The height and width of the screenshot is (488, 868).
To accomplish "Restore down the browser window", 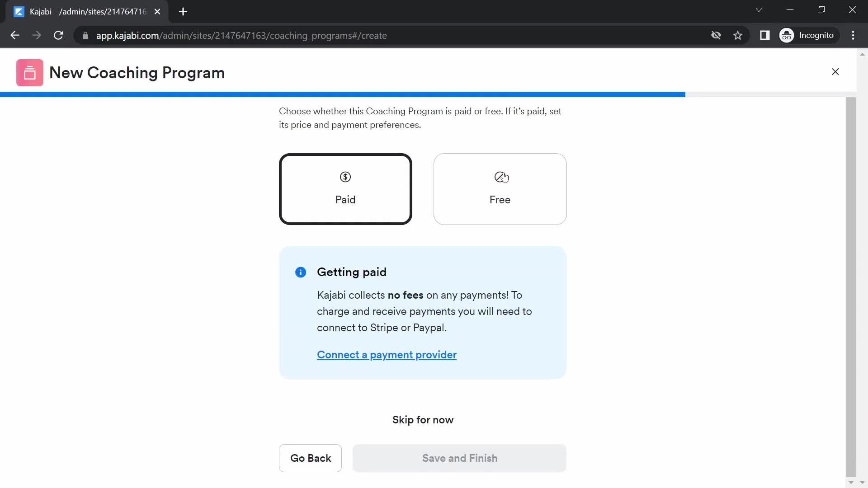I will click(x=821, y=10).
